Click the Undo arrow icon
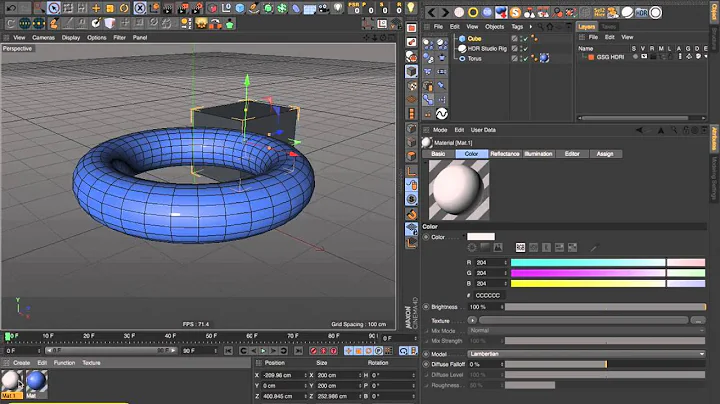The height and width of the screenshot is (404, 720). [x=11, y=8]
